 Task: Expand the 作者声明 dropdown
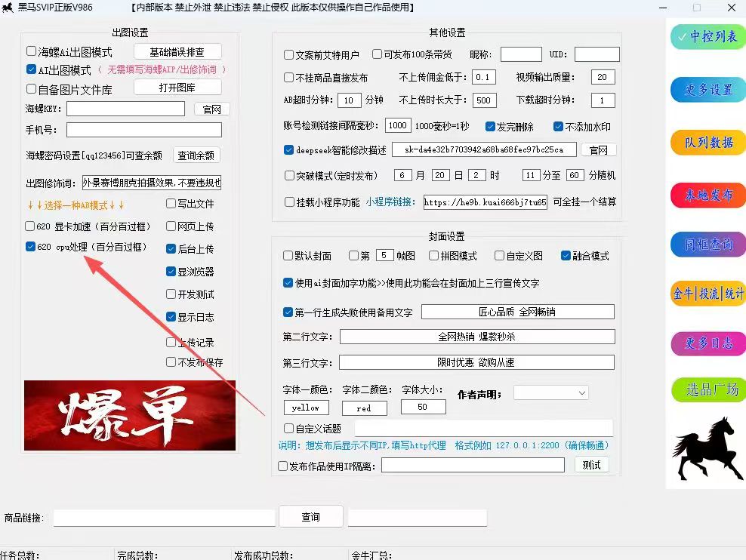pyautogui.click(x=551, y=392)
